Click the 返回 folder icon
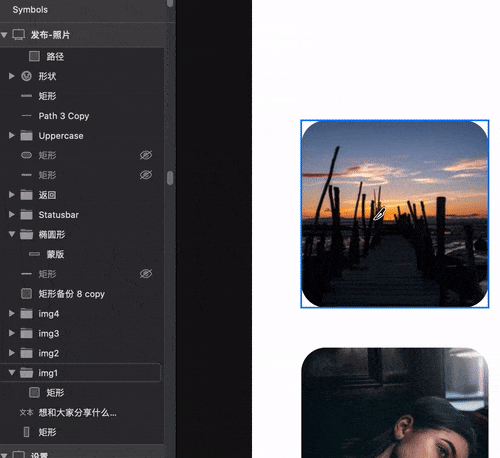 pyautogui.click(x=26, y=195)
